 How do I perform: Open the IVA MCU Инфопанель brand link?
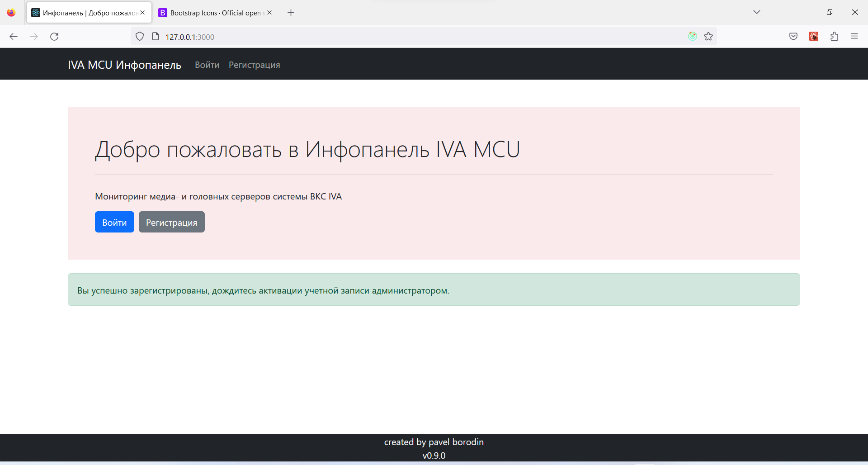pos(124,65)
